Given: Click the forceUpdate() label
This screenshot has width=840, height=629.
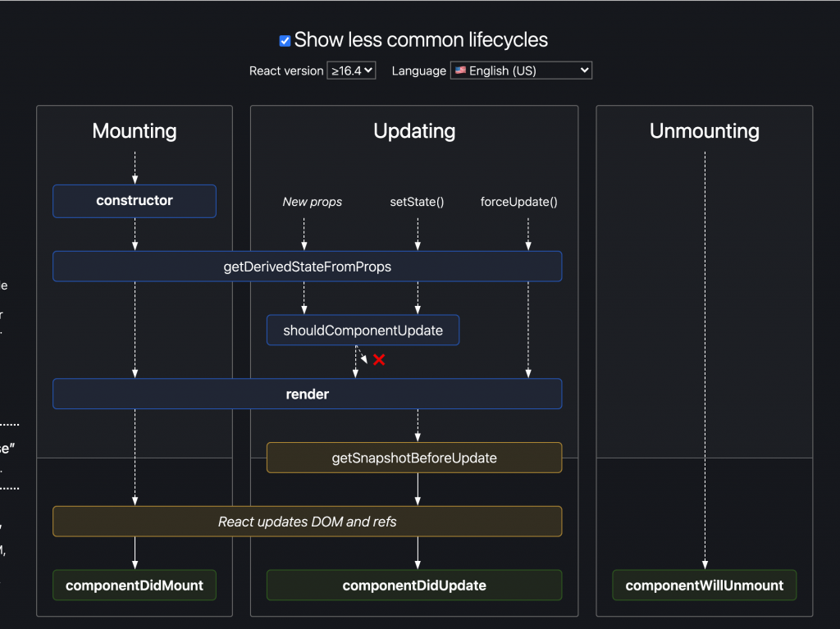Looking at the screenshot, I should pyautogui.click(x=518, y=202).
